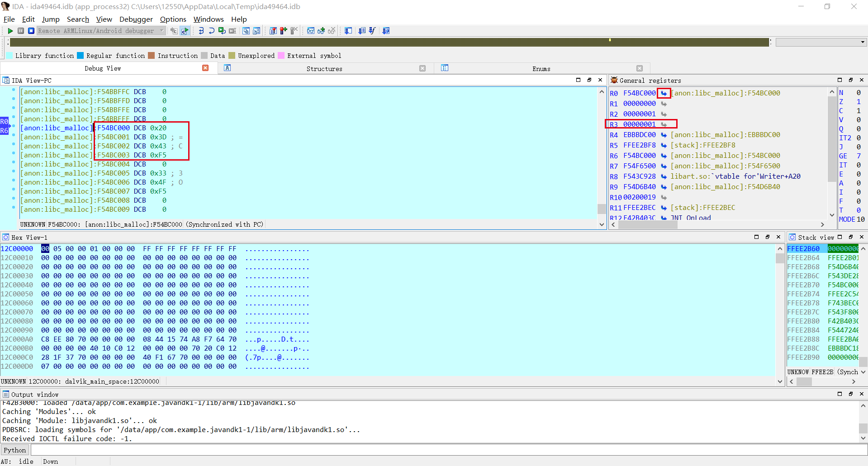Click the IDA View-PC vertical scrollbar thumb
This screenshot has width=868, height=466.
(602, 209)
